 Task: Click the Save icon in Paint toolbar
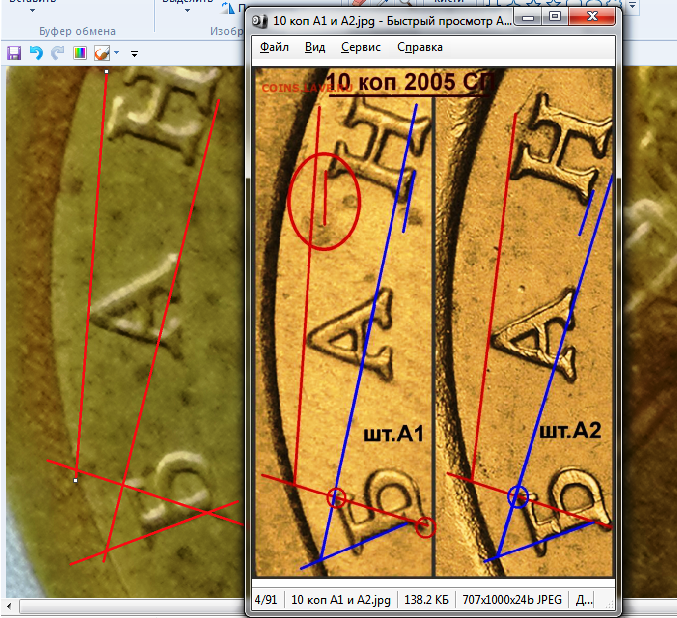pos(14,53)
